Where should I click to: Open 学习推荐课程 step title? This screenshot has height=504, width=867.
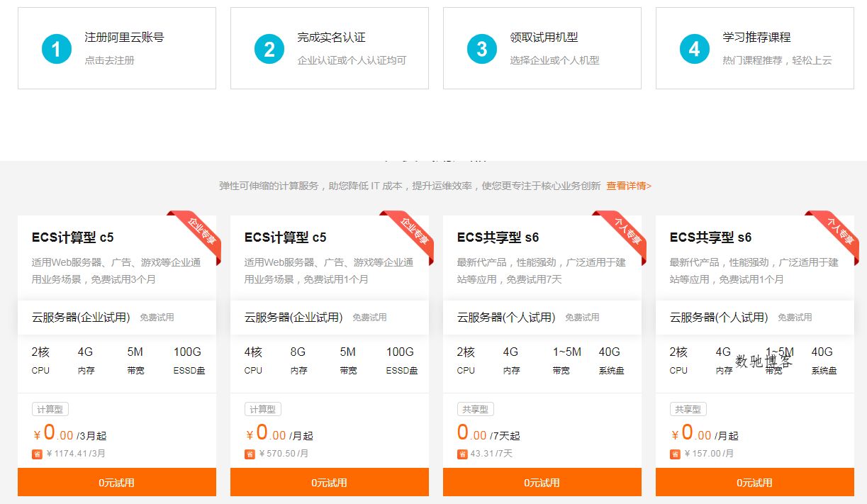click(756, 38)
